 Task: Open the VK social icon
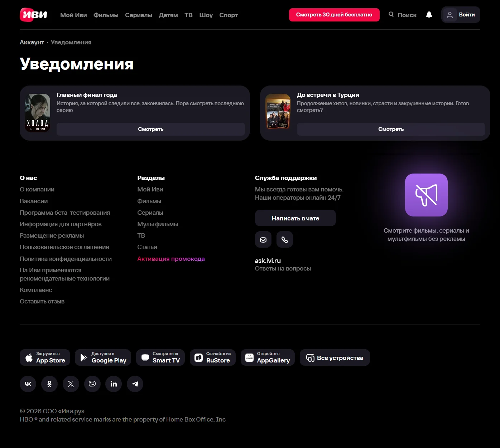coord(28,384)
